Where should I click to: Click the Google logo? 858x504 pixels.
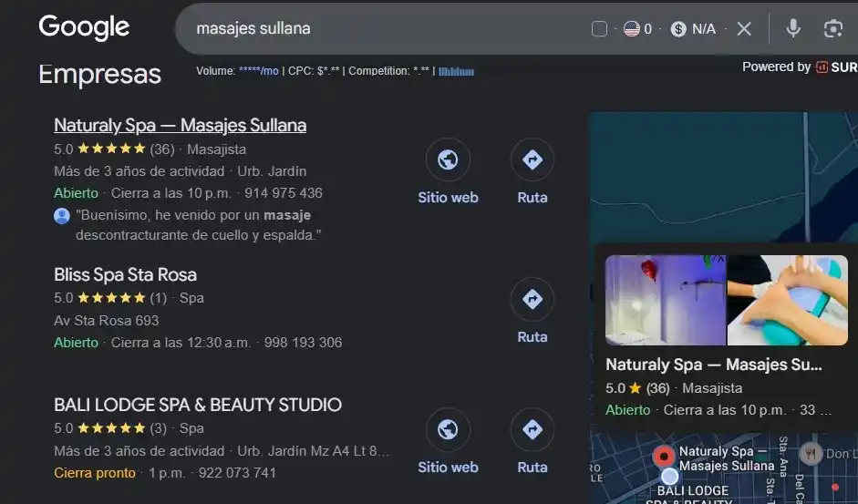click(x=84, y=27)
